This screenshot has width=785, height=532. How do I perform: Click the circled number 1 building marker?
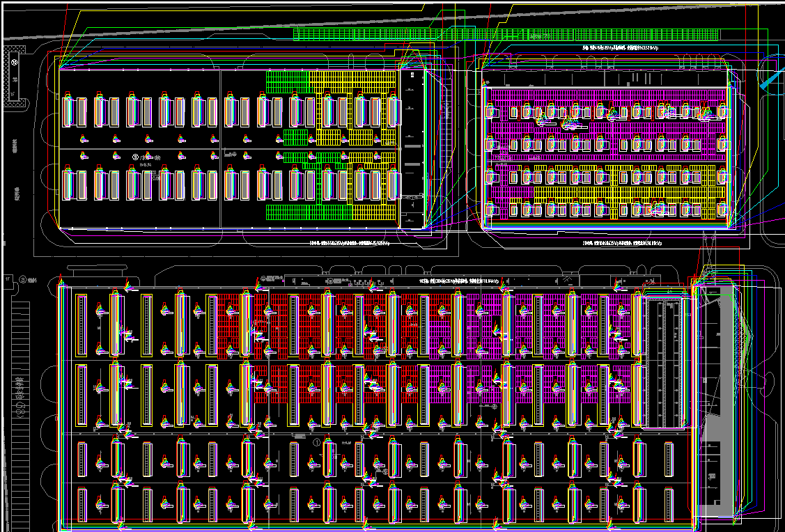click(x=317, y=441)
